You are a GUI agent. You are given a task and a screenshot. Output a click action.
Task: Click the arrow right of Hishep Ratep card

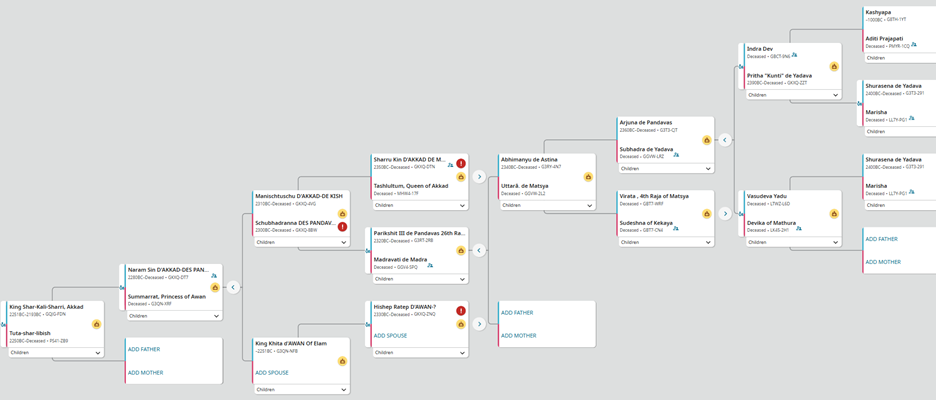click(x=479, y=323)
